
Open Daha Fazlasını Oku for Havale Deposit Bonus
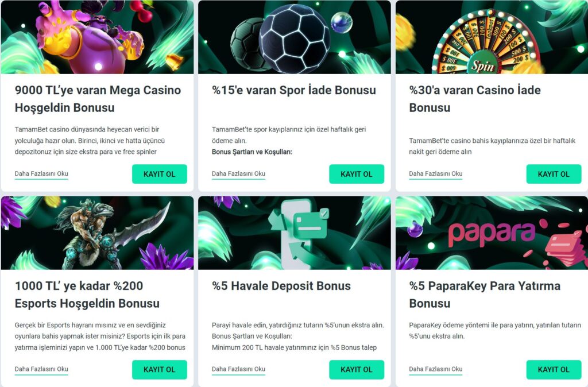pyautogui.click(x=238, y=369)
